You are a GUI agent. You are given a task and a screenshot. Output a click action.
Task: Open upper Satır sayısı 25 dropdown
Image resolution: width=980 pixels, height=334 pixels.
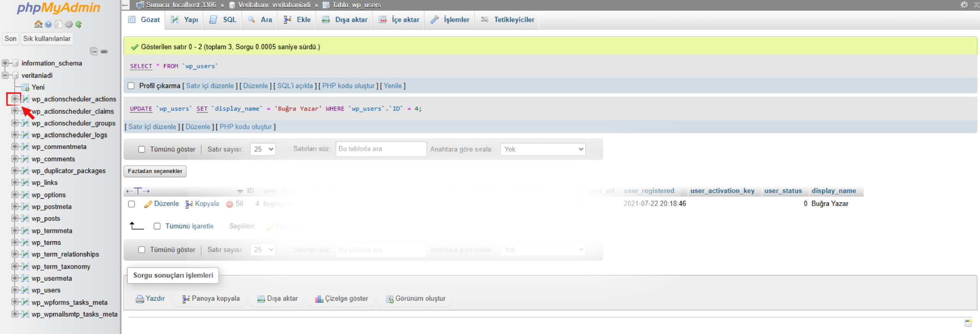(x=263, y=149)
